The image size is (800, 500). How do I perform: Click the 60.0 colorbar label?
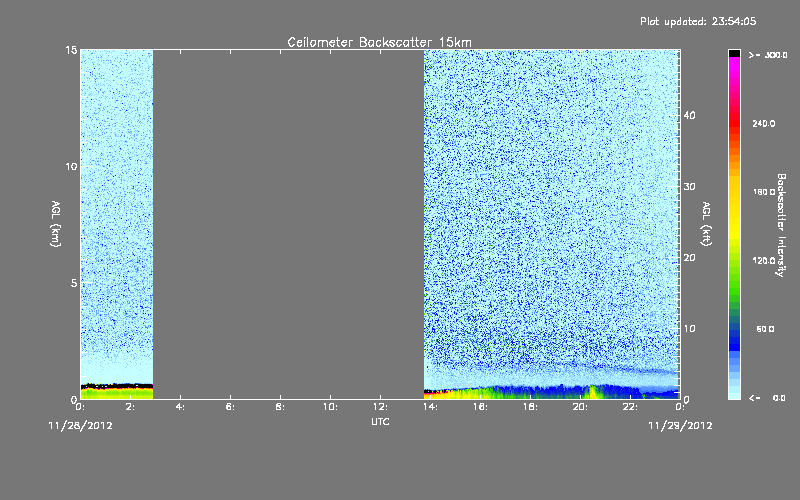(x=765, y=329)
